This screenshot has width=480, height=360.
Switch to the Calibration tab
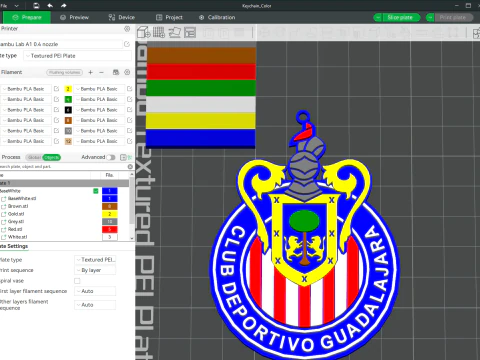(217, 17)
